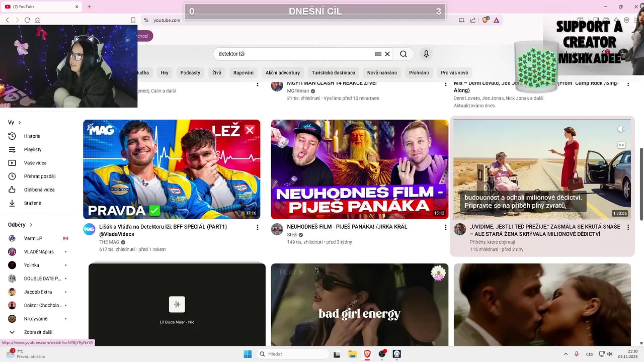Open the Brave Shields lion icon
644x362 pixels.
(x=486, y=20)
